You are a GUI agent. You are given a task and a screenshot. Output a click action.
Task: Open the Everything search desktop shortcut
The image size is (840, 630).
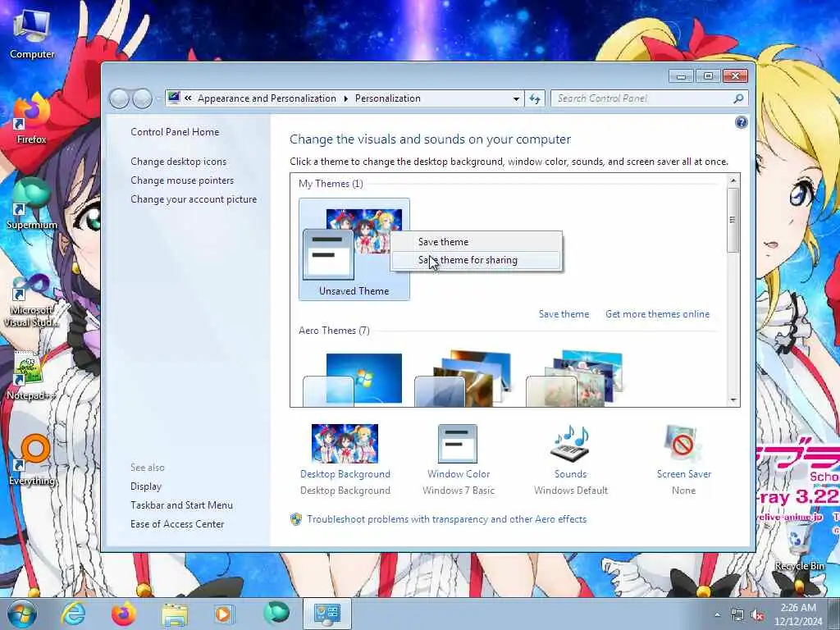click(x=32, y=461)
